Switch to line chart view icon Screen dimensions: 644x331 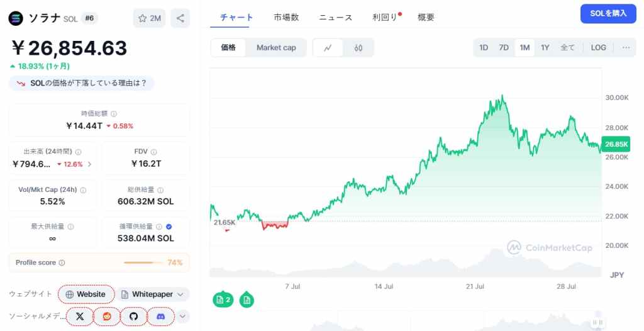(328, 48)
